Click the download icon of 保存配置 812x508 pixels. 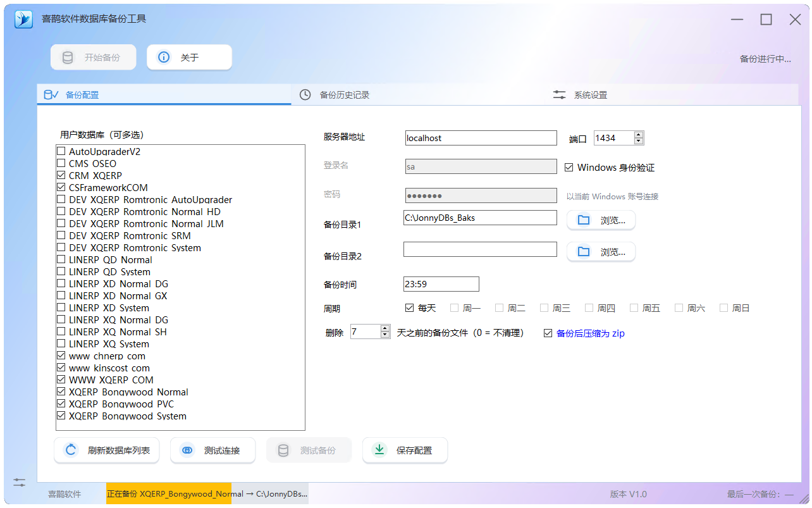tap(379, 450)
